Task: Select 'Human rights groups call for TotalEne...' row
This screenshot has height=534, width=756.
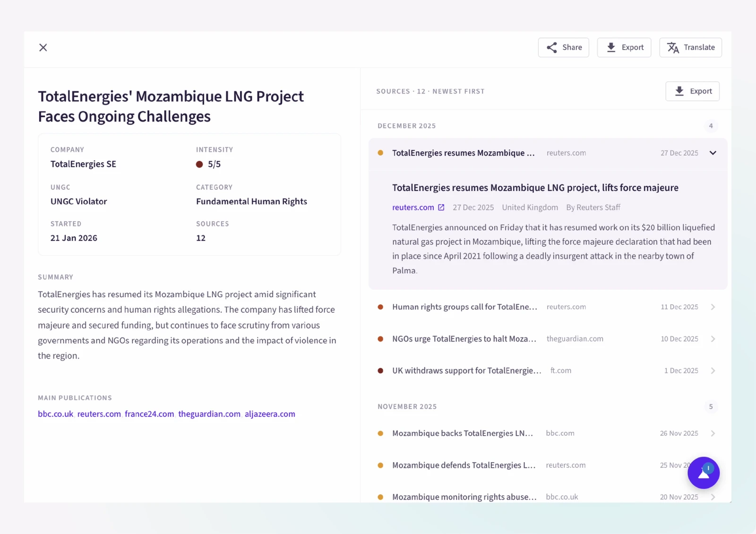Action: pos(548,307)
